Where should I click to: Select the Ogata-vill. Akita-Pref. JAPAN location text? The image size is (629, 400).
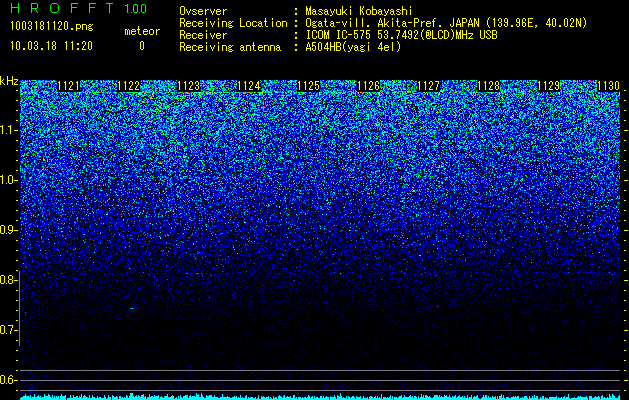tap(446, 24)
